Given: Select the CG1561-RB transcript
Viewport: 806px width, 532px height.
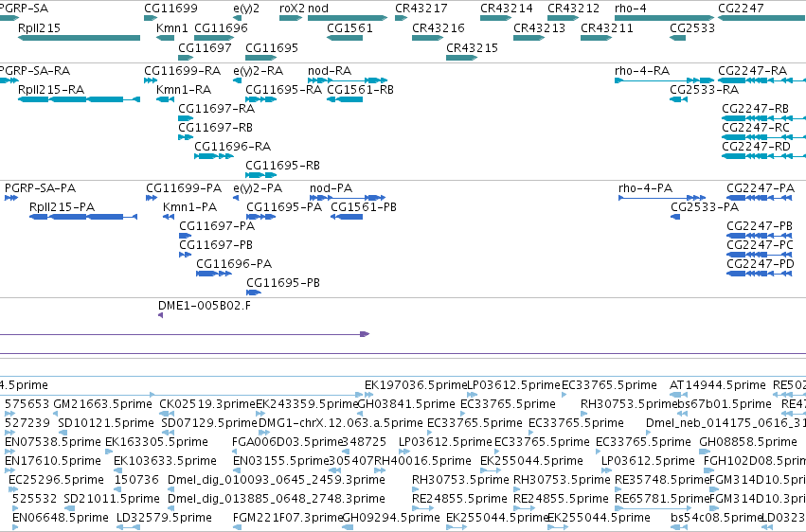Looking at the screenshot, I should tap(345, 99).
